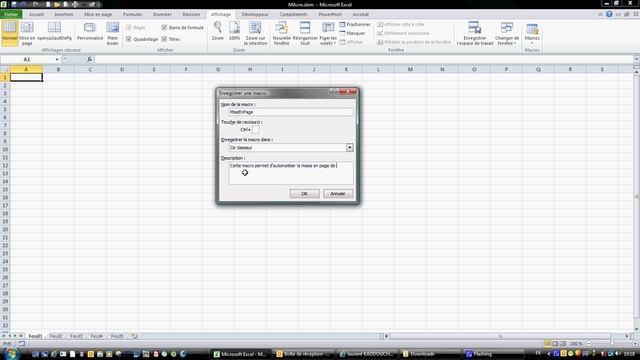Click the insert new worksheet tab icon

click(x=134, y=336)
